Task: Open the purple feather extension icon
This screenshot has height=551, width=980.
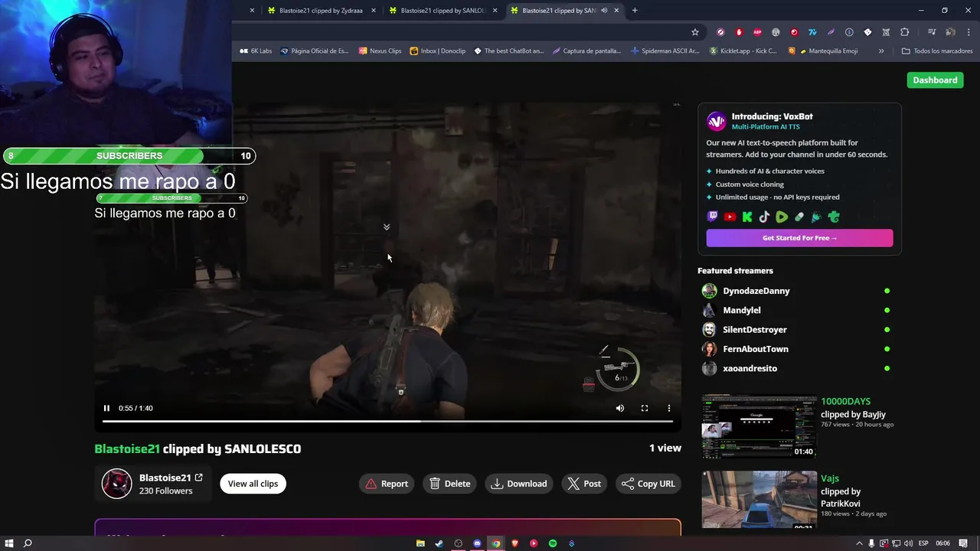Action: (x=831, y=32)
